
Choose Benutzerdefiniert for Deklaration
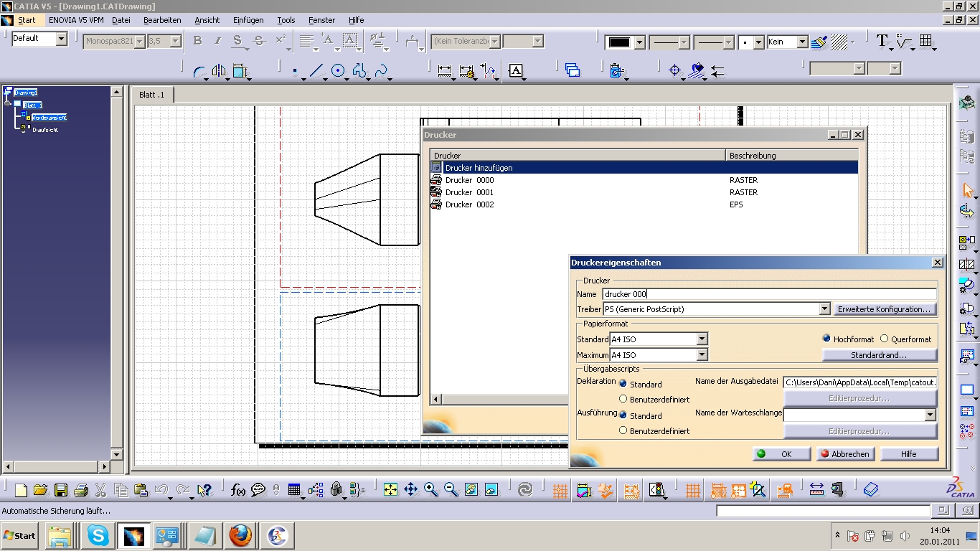click(623, 399)
